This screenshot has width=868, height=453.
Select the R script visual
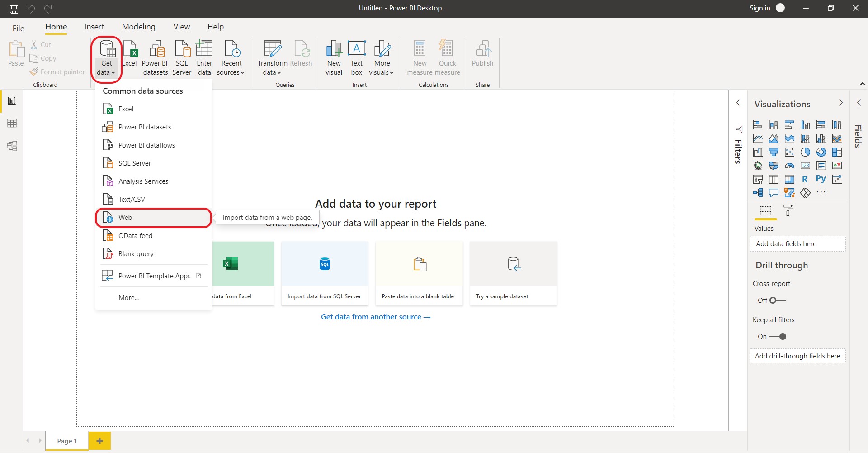click(805, 179)
